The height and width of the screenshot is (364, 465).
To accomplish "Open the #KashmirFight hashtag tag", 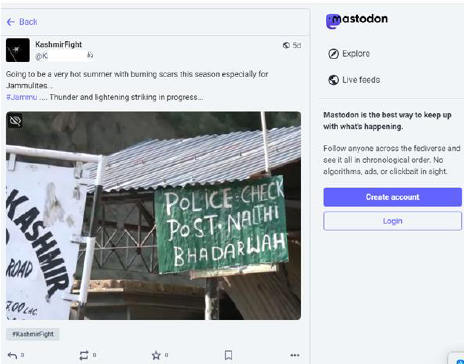I will [x=33, y=334].
